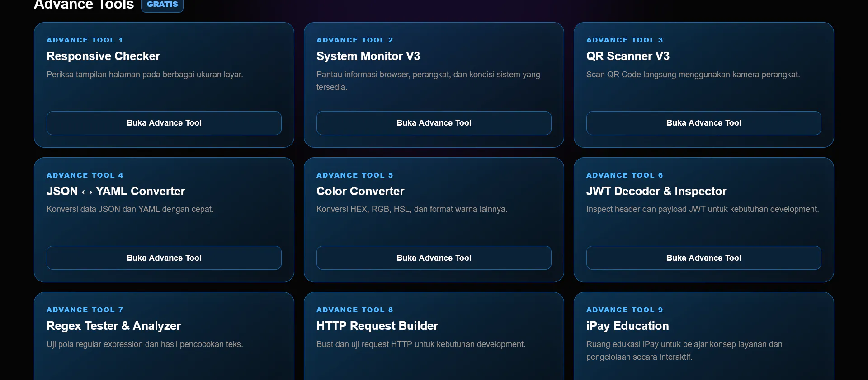Click the Color Converter title
The height and width of the screenshot is (380, 868).
360,191
